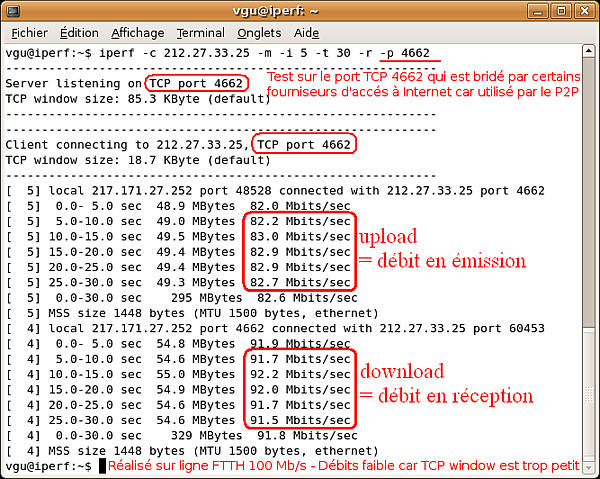Click the vertical scrollbar thumb
Image resolution: width=600 pixels, height=479 pixels.
click(x=589, y=192)
